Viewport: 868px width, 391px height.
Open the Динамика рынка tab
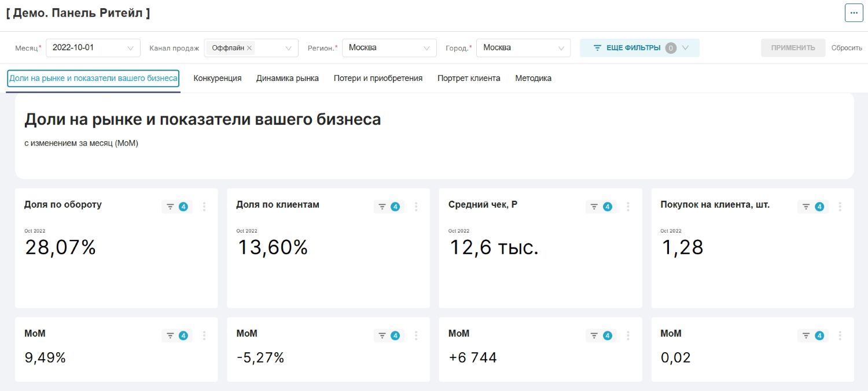coord(287,78)
